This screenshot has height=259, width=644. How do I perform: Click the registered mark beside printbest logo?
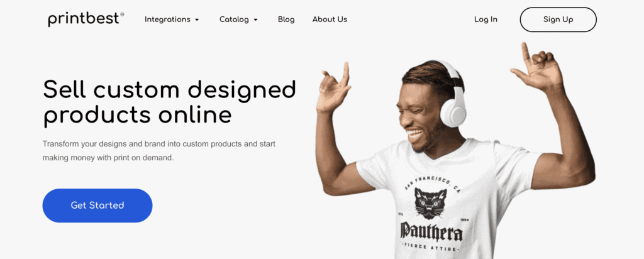click(122, 14)
